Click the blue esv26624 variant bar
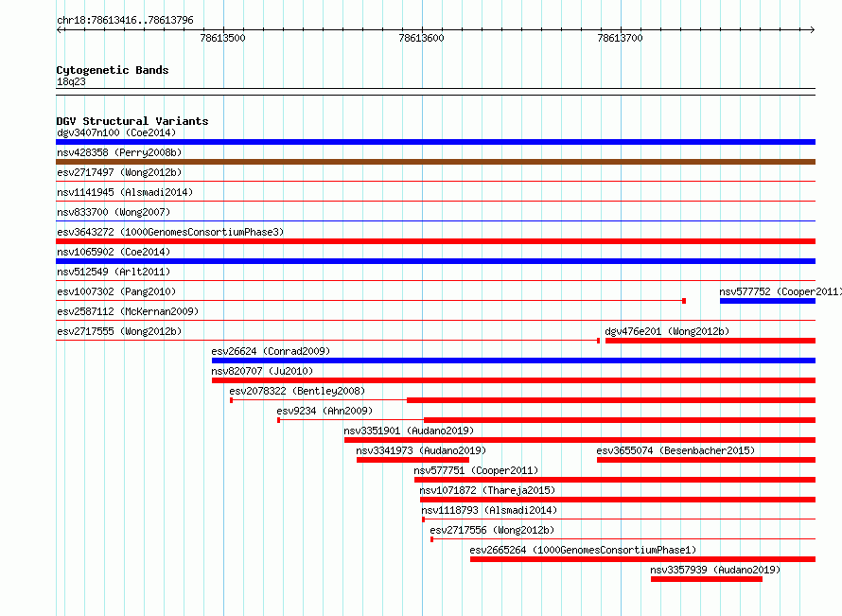 pyautogui.click(x=514, y=361)
